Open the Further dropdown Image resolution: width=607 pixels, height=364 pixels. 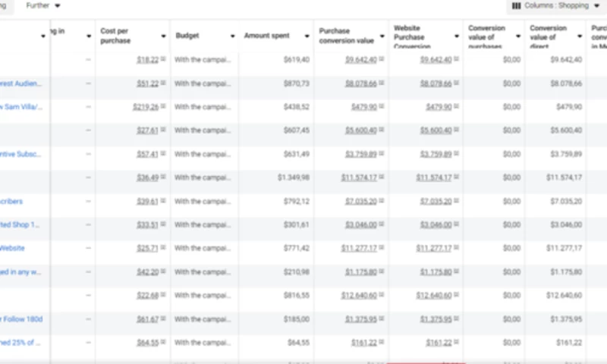point(42,5)
